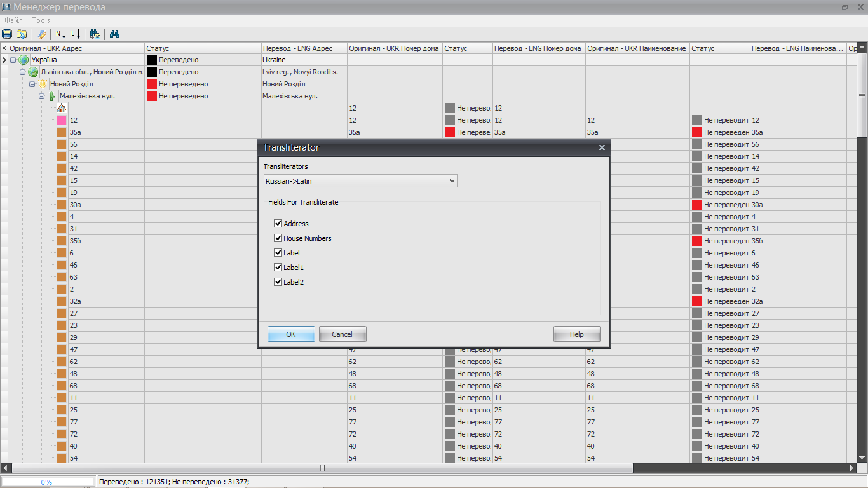The width and height of the screenshot is (868, 488).
Task: Click the folder import toolbar icon
Action: [22, 34]
